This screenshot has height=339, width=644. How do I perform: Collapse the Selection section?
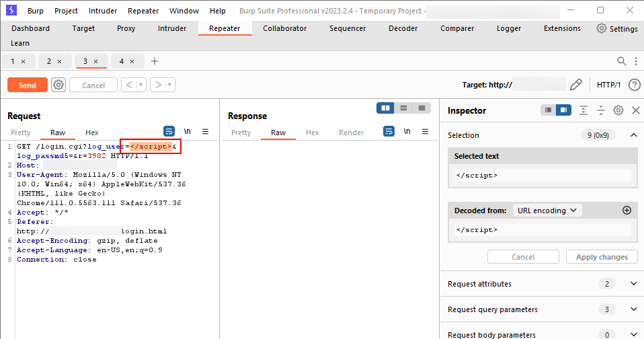(634, 135)
